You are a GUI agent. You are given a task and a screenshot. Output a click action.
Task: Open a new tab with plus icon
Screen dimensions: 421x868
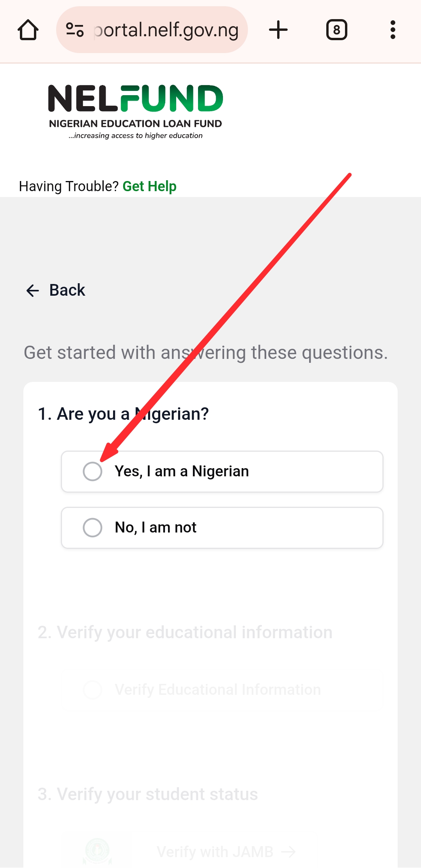click(278, 30)
